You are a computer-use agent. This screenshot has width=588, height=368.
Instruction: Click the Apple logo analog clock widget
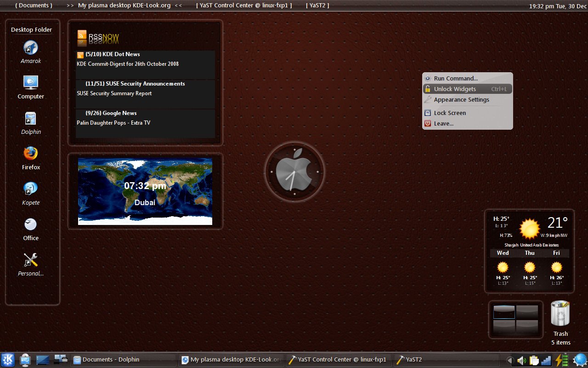tap(294, 172)
